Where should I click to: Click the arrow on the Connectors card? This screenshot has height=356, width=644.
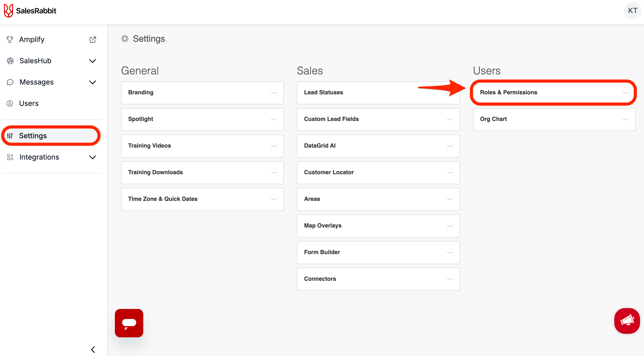point(450,279)
